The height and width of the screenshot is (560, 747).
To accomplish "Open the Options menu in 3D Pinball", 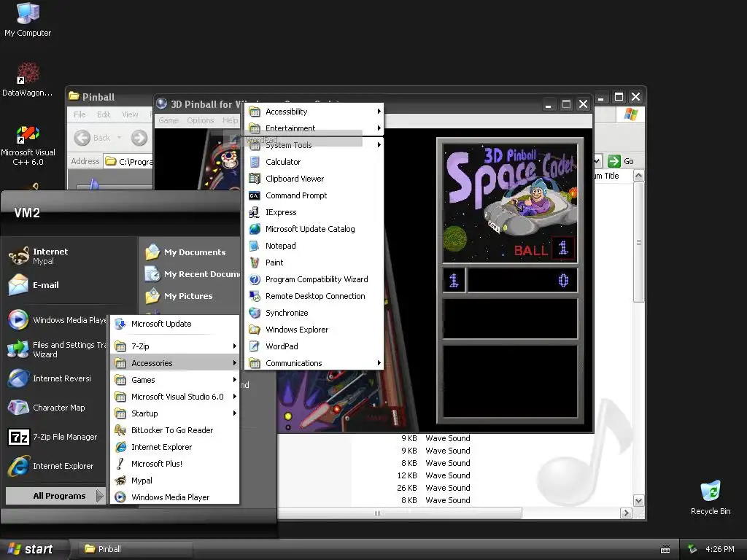I will pos(200,120).
